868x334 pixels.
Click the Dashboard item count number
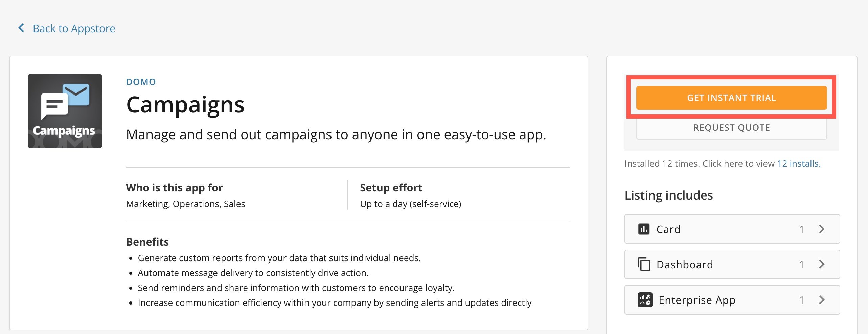point(801,265)
